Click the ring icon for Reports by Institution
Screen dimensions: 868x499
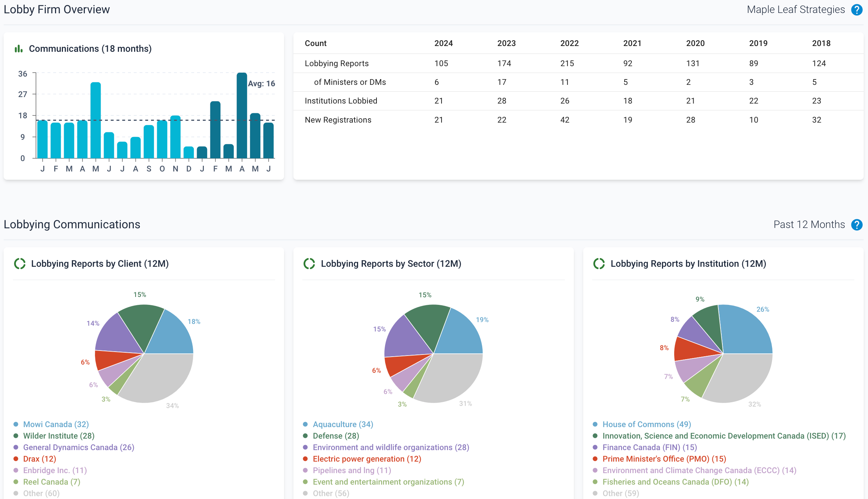[599, 264]
